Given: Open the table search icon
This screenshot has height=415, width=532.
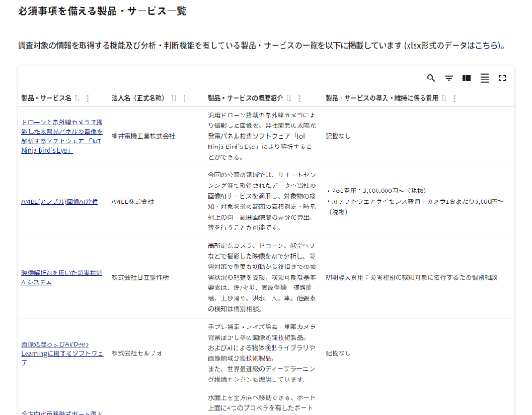Looking at the screenshot, I should [431, 79].
